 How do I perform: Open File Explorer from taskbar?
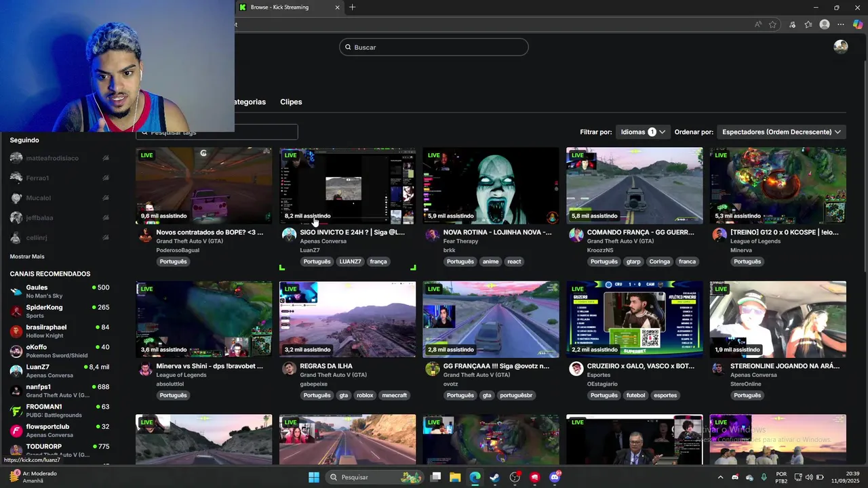(455, 477)
